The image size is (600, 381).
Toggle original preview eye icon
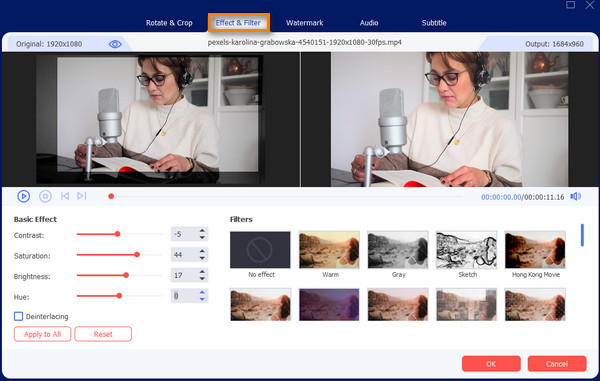pos(115,44)
